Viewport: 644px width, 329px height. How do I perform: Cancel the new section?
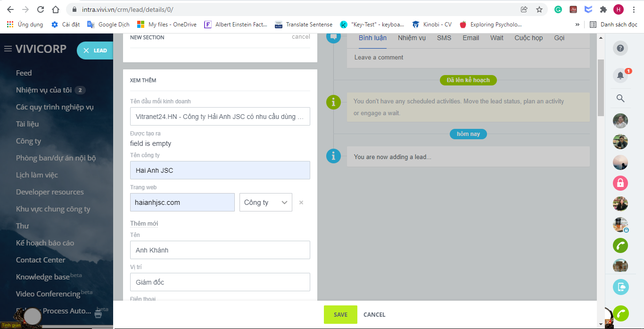pos(301,37)
